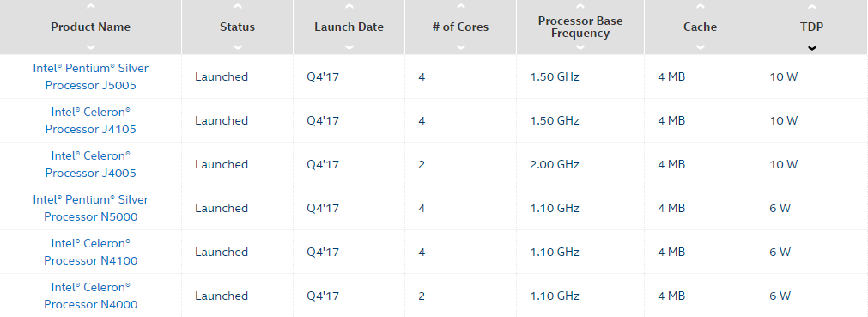Viewport: 868px width, 317px height.
Task: Sort Processor Base Frequency descending via down chevron
Action: 580,47
